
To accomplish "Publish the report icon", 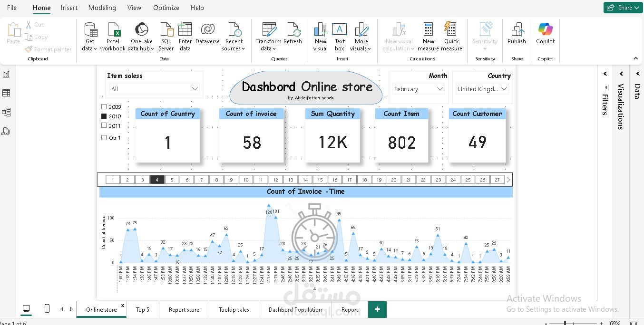I will [x=517, y=29].
